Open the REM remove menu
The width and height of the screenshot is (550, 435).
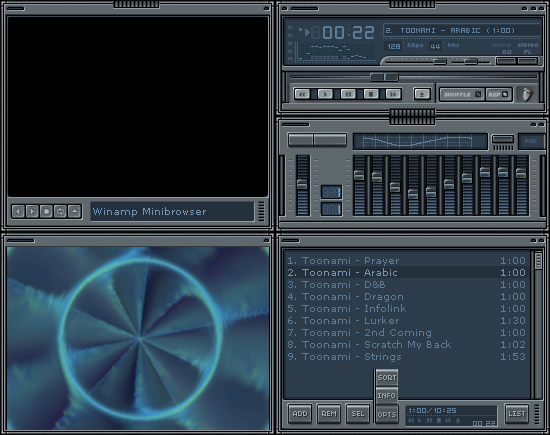coord(329,414)
